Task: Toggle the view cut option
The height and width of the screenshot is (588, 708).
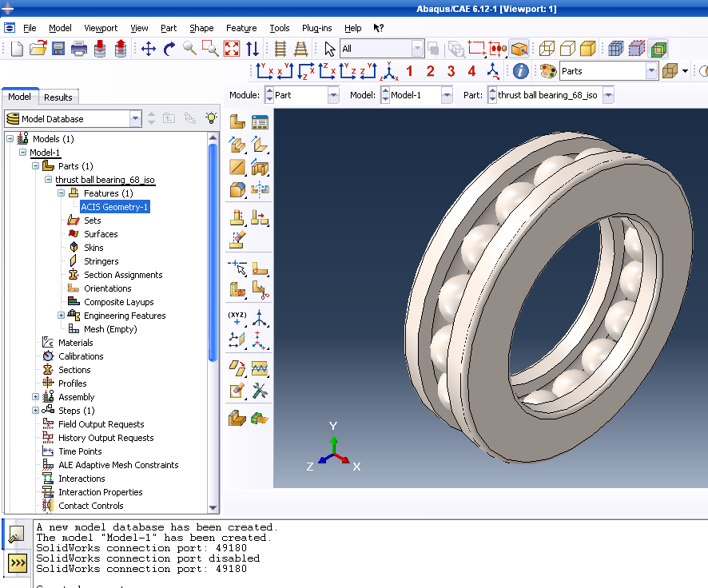Action: 658,49
